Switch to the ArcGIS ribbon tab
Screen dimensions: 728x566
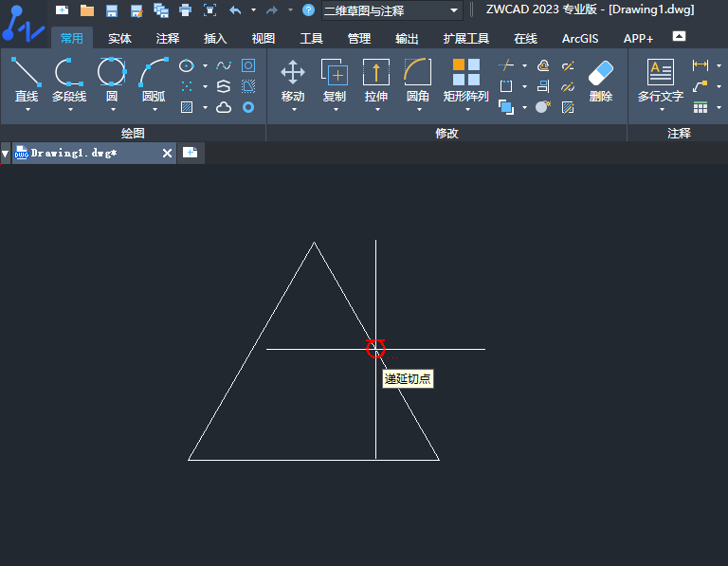[580, 39]
